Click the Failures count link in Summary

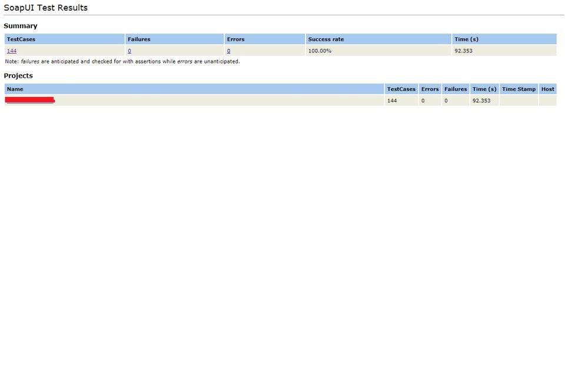coord(129,51)
